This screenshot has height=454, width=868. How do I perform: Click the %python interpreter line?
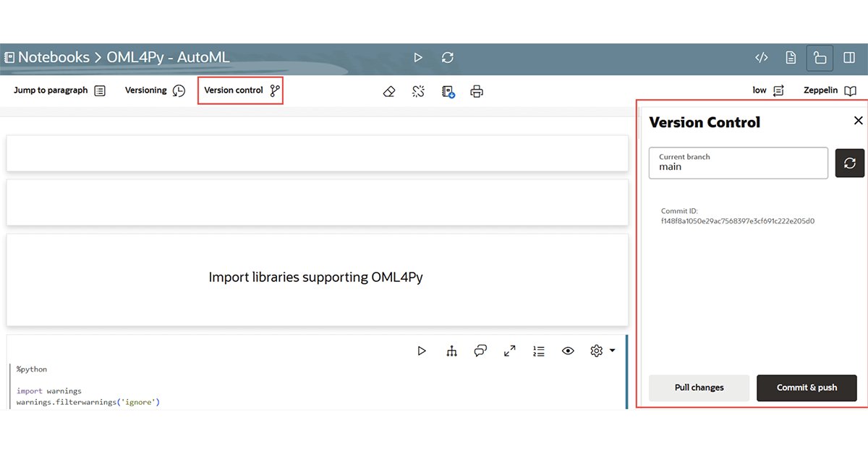click(32, 369)
